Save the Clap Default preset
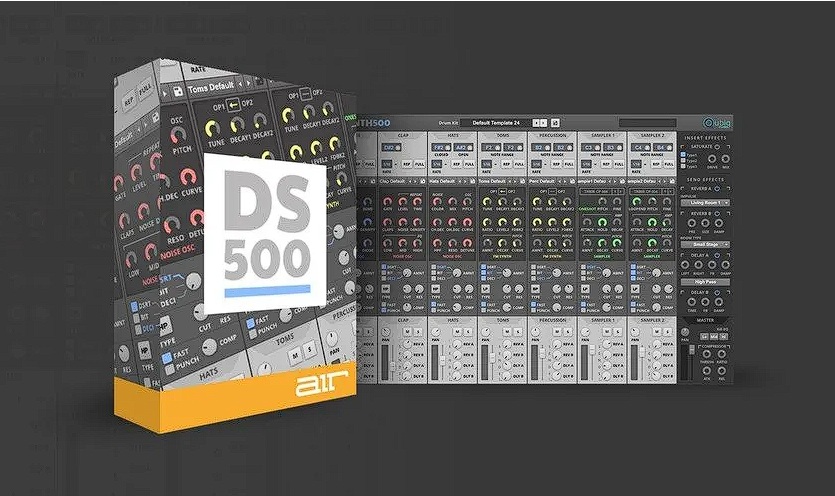The height and width of the screenshot is (496, 835). pos(423,181)
